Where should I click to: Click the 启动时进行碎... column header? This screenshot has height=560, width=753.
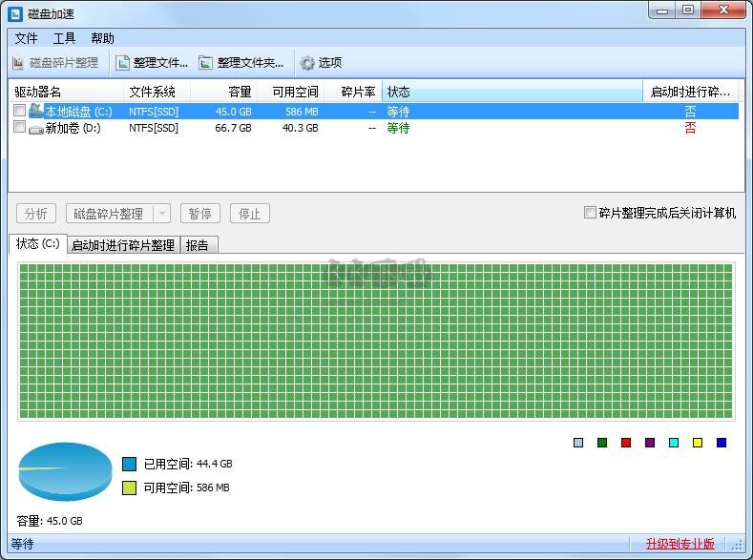coord(693,92)
